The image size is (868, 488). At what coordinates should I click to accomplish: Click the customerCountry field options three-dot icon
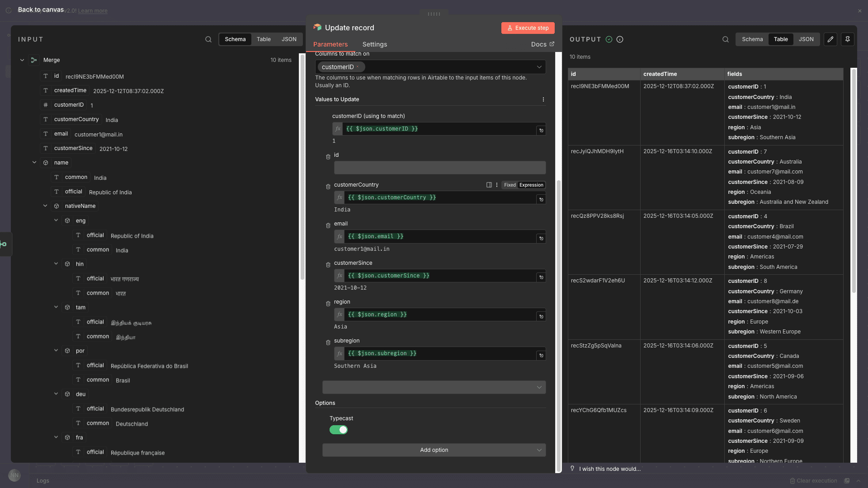pyautogui.click(x=497, y=185)
